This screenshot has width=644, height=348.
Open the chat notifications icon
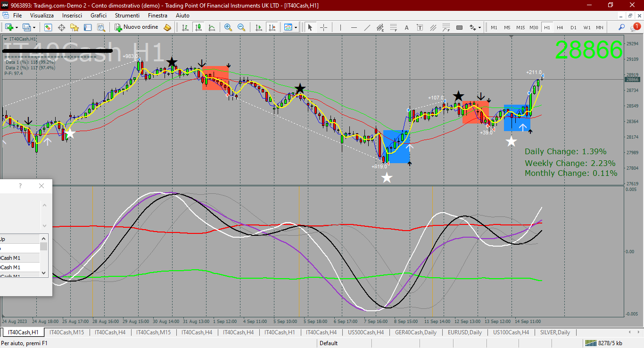636,27
